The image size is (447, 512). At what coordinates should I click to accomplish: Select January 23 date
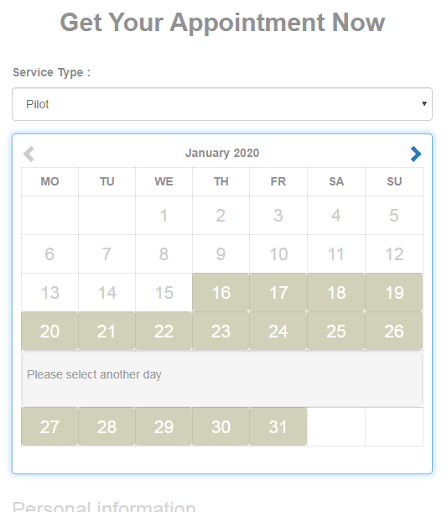(221, 331)
